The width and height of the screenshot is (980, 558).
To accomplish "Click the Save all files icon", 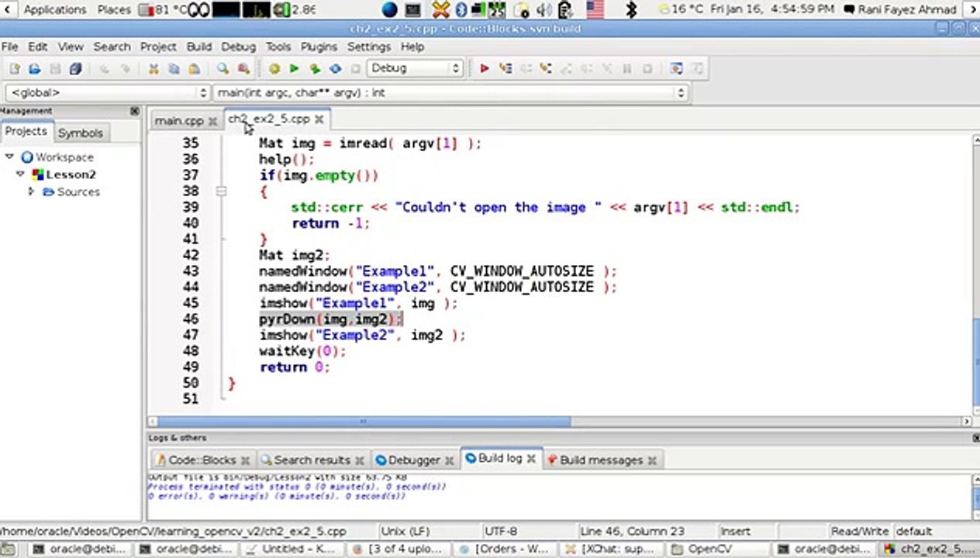I will click(x=75, y=69).
